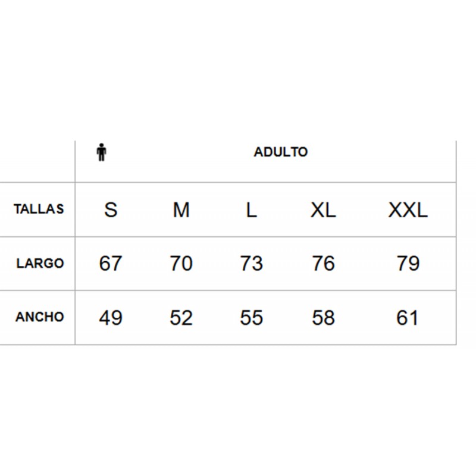476x476 pixels.
Task: Click the ANCHO row label
Action: click(39, 317)
